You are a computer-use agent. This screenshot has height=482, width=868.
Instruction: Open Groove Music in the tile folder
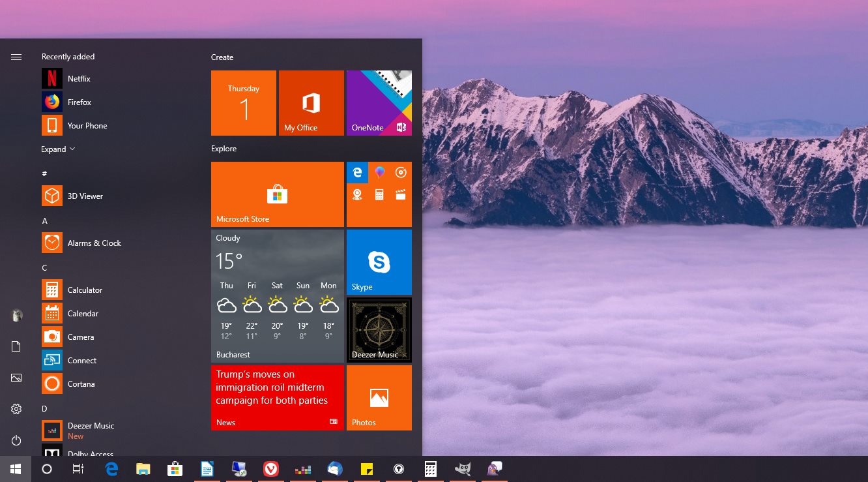click(x=401, y=172)
